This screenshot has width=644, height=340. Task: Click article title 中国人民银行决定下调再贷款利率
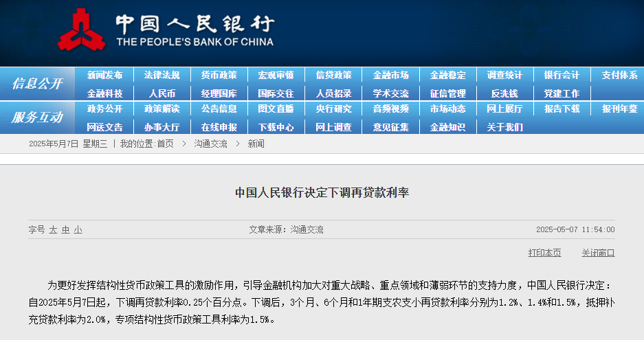[x=322, y=192]
